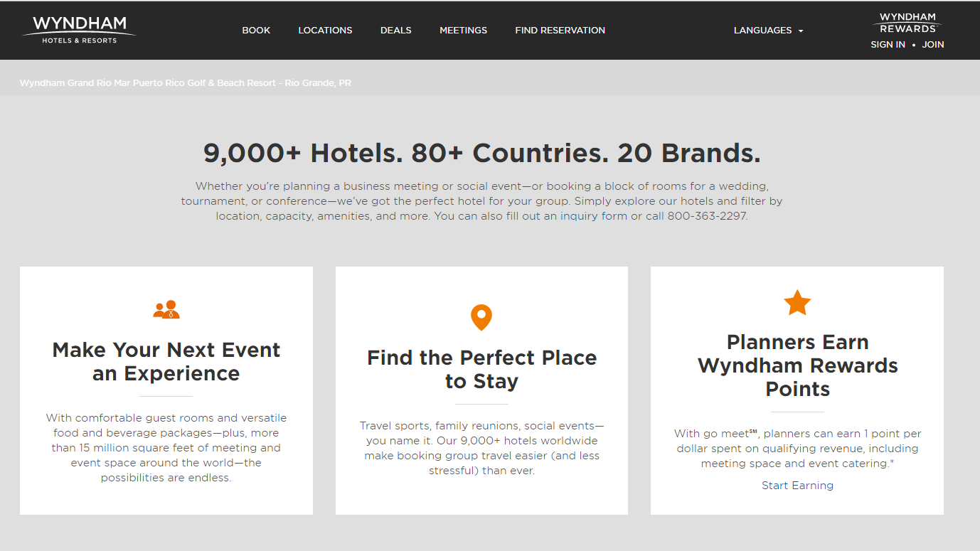Click the orange location pin icon
The image size is (980, 551).
pyautogui.click(x=481, y=317)
